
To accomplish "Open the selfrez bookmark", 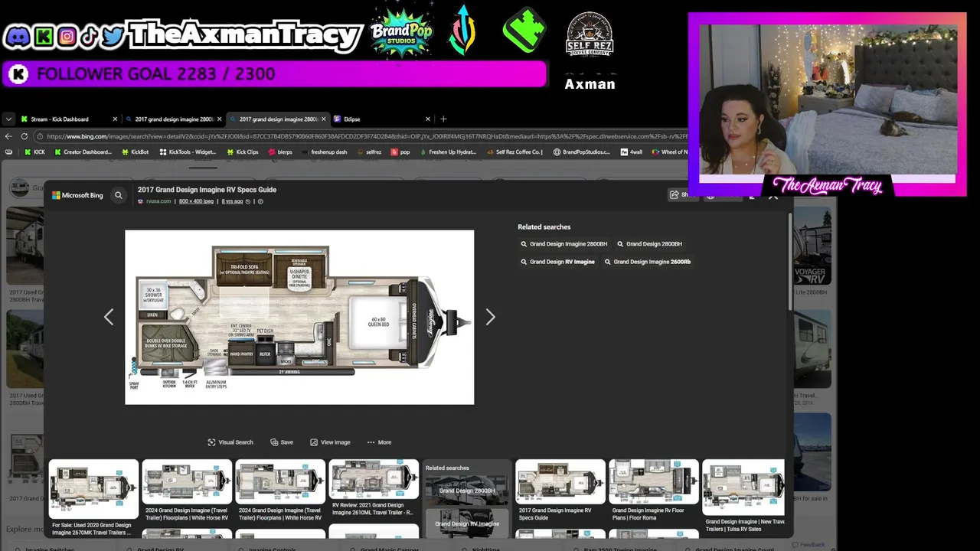I will tap(369, 152).
